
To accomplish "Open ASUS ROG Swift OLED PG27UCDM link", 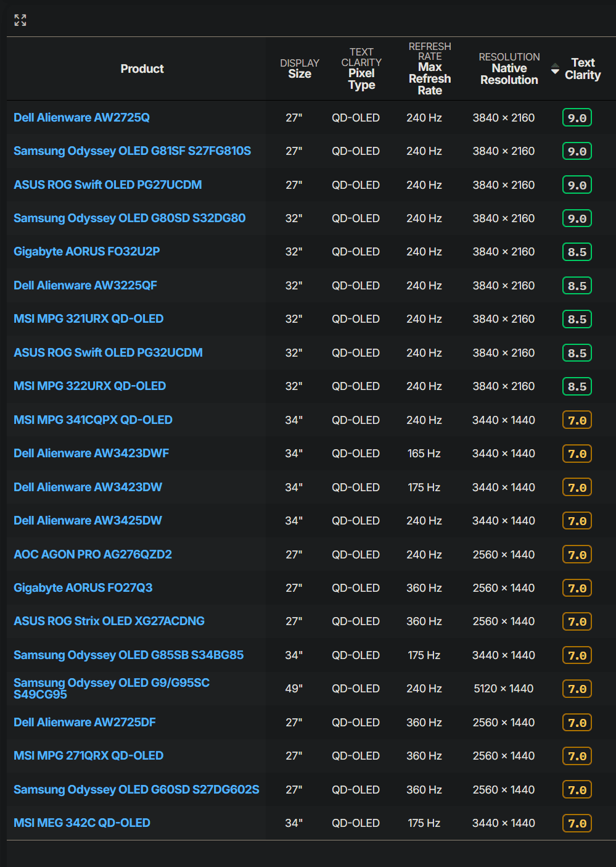I will tap(108, 185).
